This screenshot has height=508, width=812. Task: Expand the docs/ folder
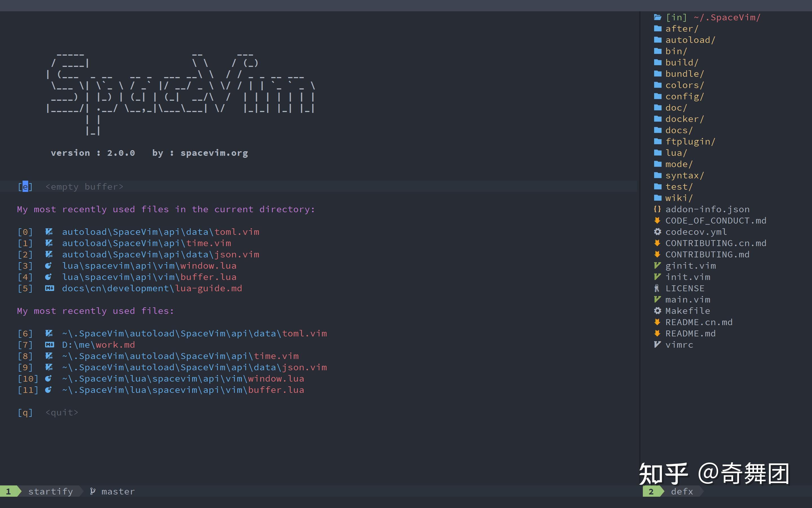tap(679, 130)
